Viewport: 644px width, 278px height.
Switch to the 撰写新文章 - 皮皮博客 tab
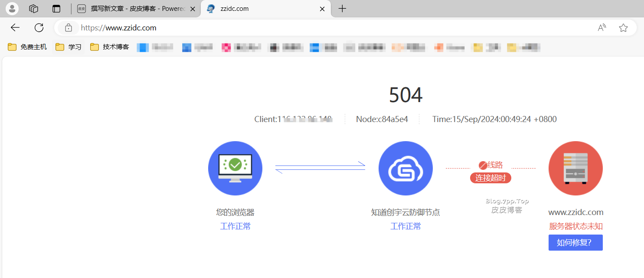(x=136, y=9)
